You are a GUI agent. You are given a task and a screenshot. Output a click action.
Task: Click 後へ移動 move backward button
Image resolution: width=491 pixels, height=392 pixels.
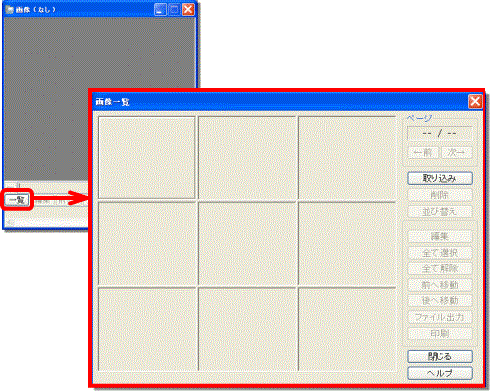coord(440,301)
